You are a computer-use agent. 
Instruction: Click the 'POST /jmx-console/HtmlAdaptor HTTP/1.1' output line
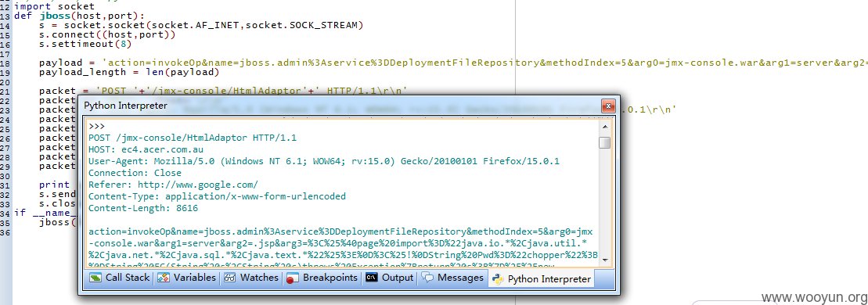pos(192,138)
